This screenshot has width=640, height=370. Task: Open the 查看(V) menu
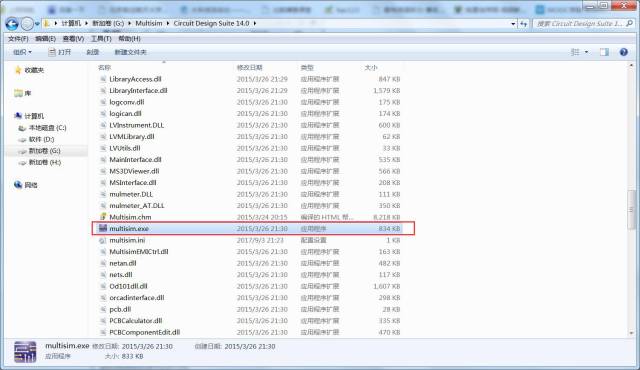pos(73,39)
